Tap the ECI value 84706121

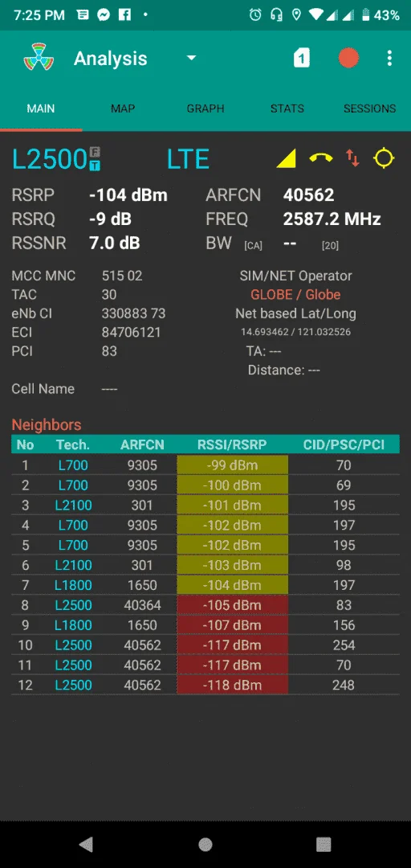[131, 332]
